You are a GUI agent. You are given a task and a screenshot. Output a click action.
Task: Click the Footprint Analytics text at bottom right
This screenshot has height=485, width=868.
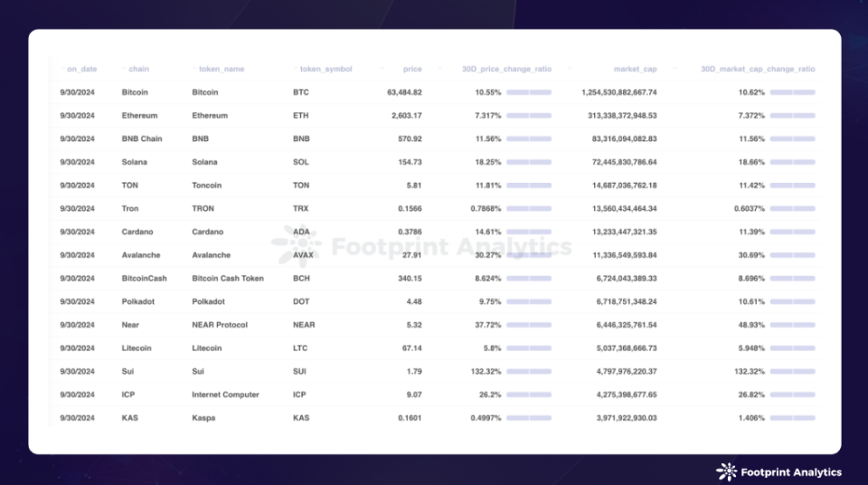coord(790,472)
